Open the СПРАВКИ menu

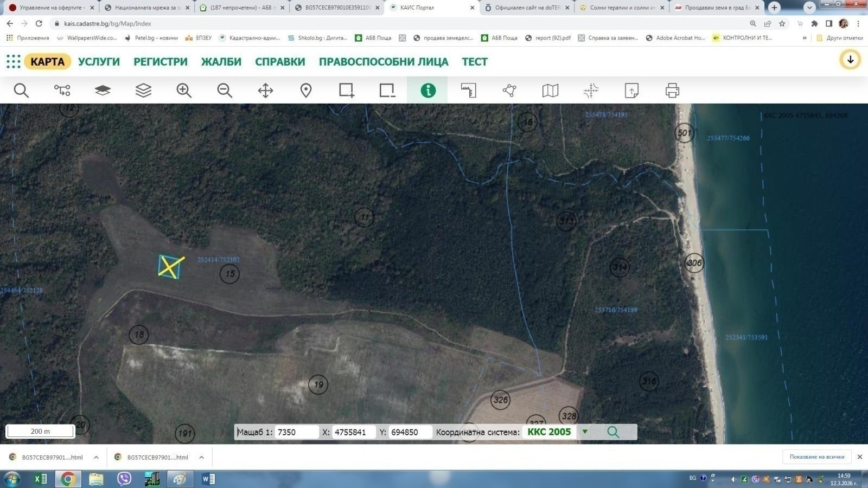[280, 62]
